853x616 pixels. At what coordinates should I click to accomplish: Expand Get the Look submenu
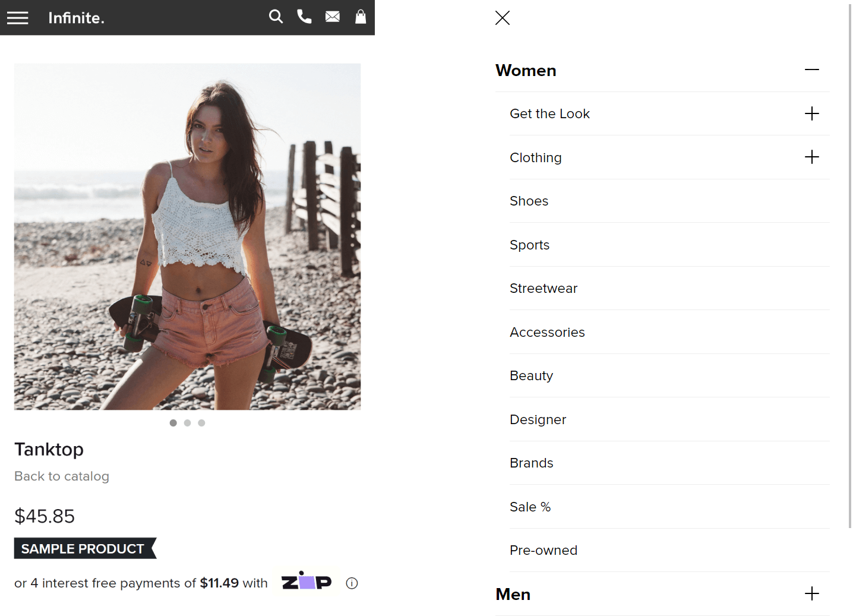click(812, 113)
